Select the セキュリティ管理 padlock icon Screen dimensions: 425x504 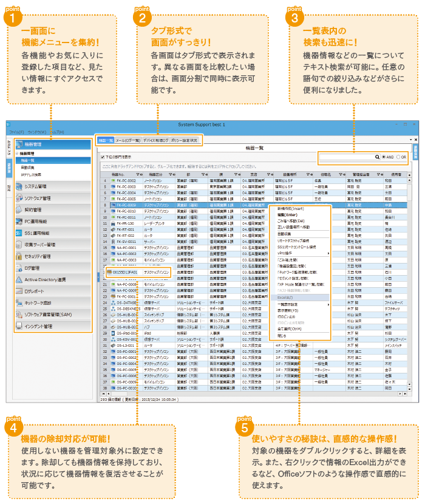coord(19,256)
